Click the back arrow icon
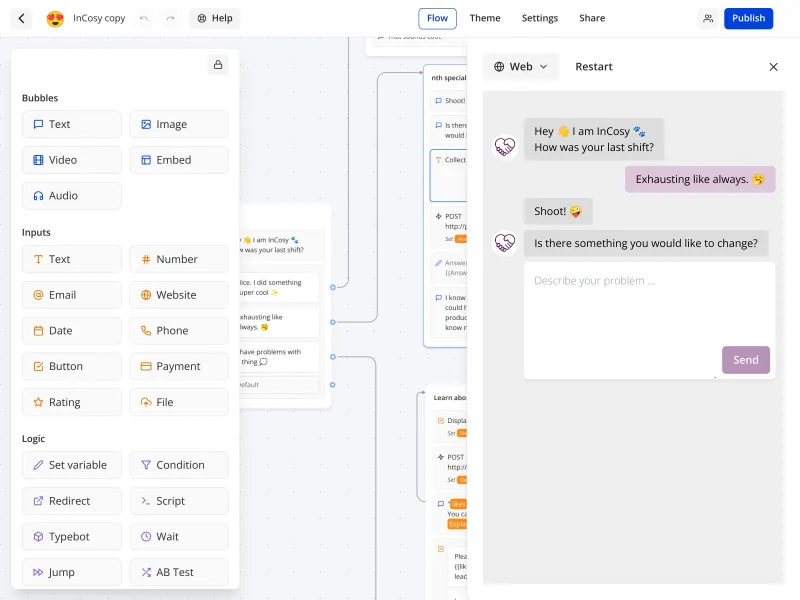This screenshot has height=600, width=800. [x=21, y=18]
